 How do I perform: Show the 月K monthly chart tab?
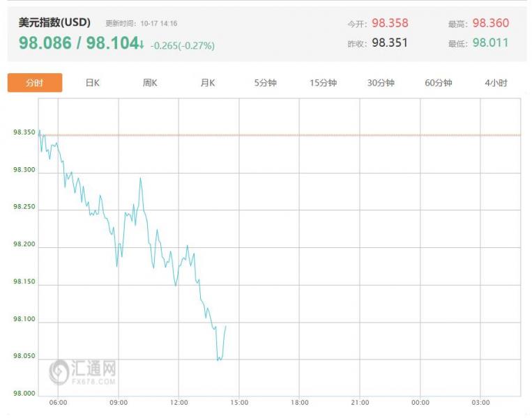pyautogui.click(x=208, y=83)
